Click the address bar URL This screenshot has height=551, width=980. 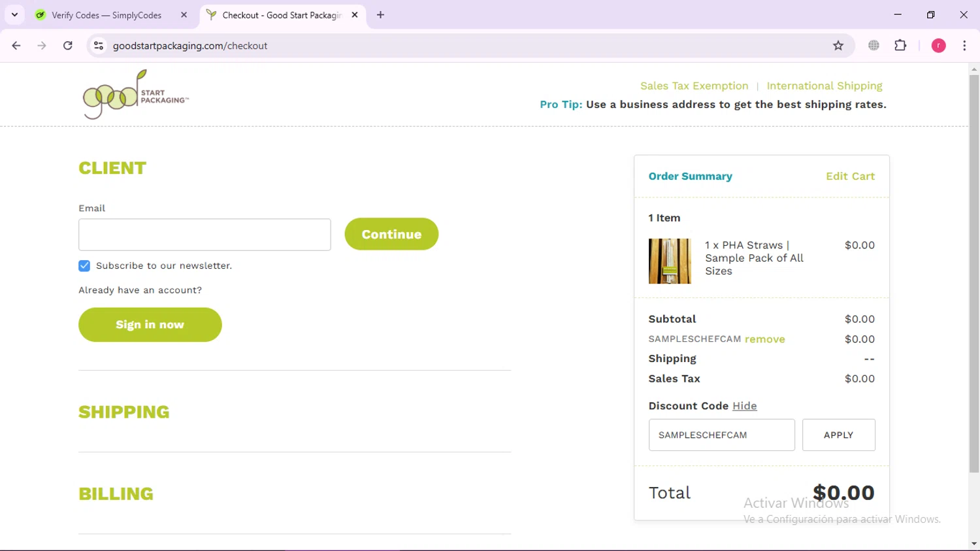coord(190,46)
